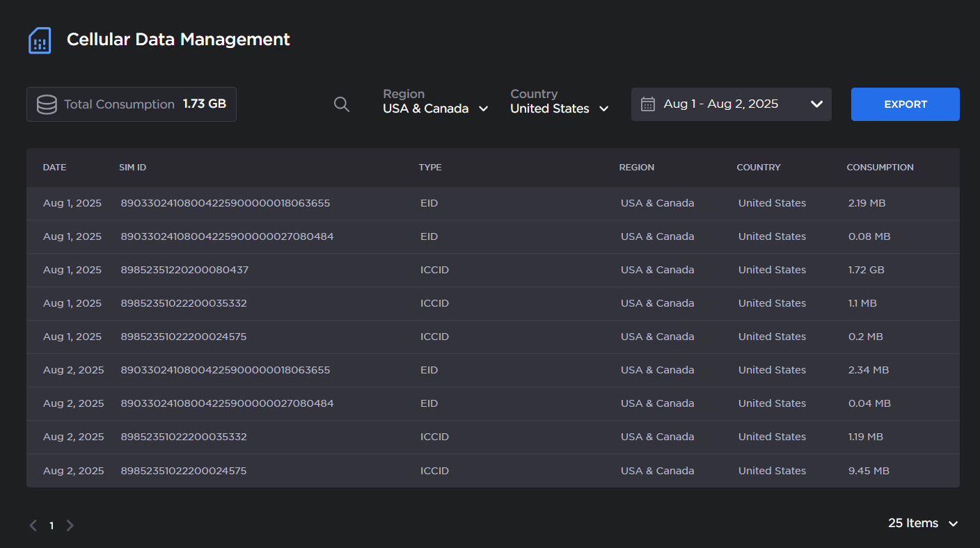This screenshot has height=548, width=980.
Task: Click SIM ID 89852351220200080437
Action: click(x=184, y=270)
